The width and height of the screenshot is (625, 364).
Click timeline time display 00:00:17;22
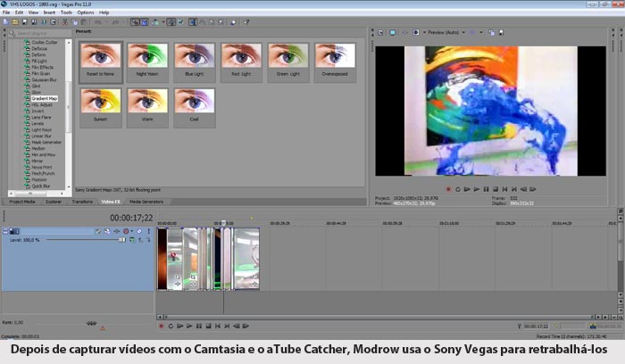click(x=131, y=218)
